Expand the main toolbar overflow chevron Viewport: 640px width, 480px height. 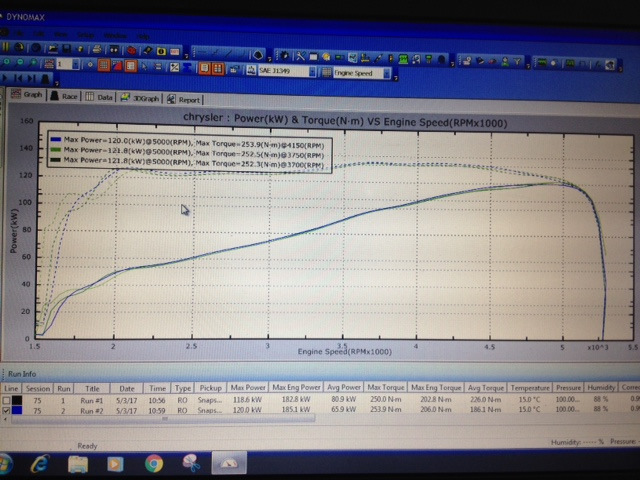point(187,56)
